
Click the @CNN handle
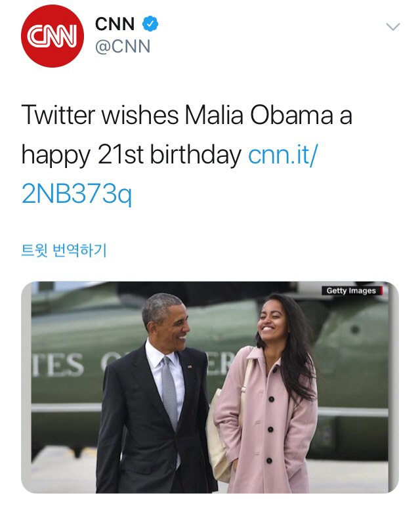tap(123, 47)
